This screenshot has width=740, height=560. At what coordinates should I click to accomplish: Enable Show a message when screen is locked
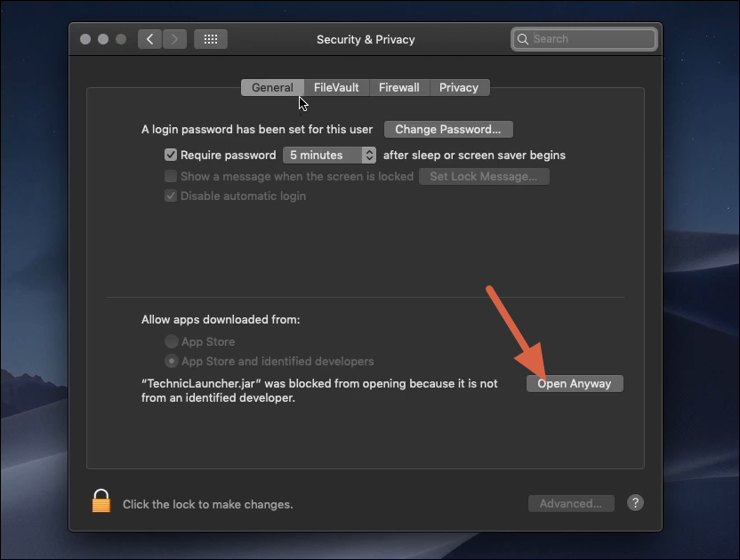point(171,176)
